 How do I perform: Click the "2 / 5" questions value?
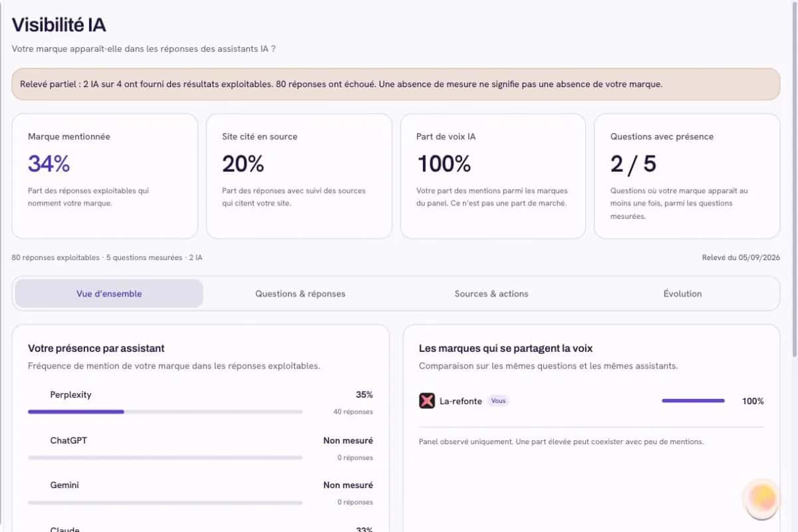[x=633, y=164]
